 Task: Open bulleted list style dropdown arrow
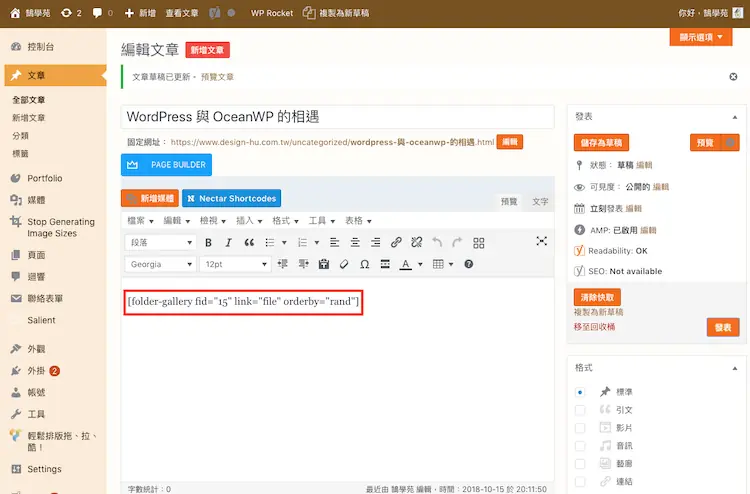(284, 242)
